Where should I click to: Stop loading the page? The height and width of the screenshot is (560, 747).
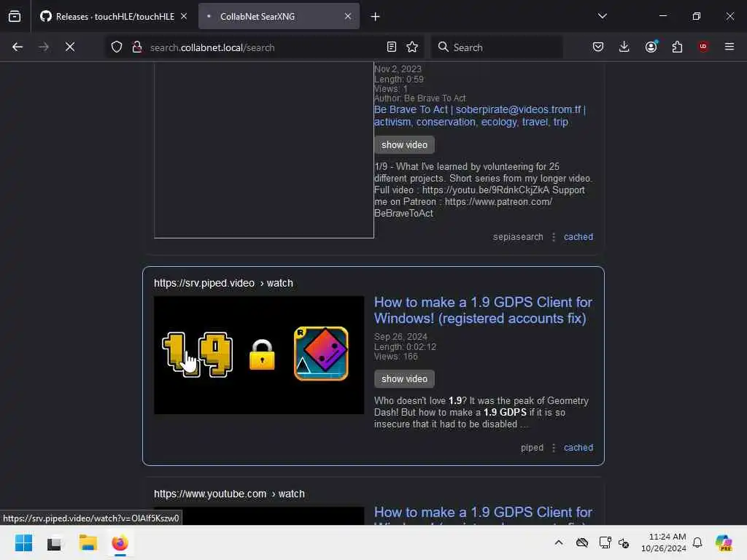pyautogui.click(x=70, y=47)
